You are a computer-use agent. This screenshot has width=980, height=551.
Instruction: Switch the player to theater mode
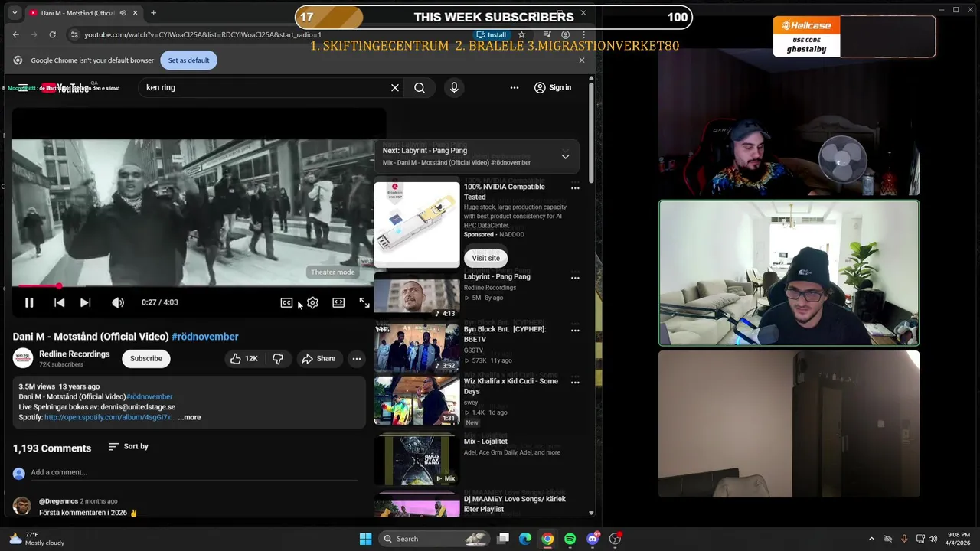[x=338, y=302]
